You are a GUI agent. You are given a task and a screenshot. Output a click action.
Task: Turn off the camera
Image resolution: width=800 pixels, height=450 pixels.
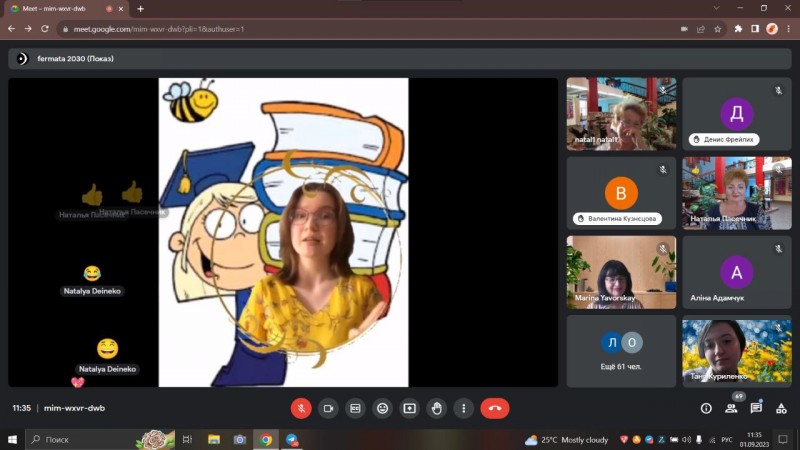328,408
